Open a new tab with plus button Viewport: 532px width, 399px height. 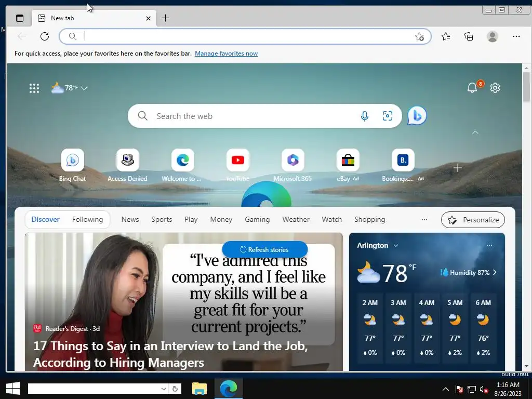point(166,18)
